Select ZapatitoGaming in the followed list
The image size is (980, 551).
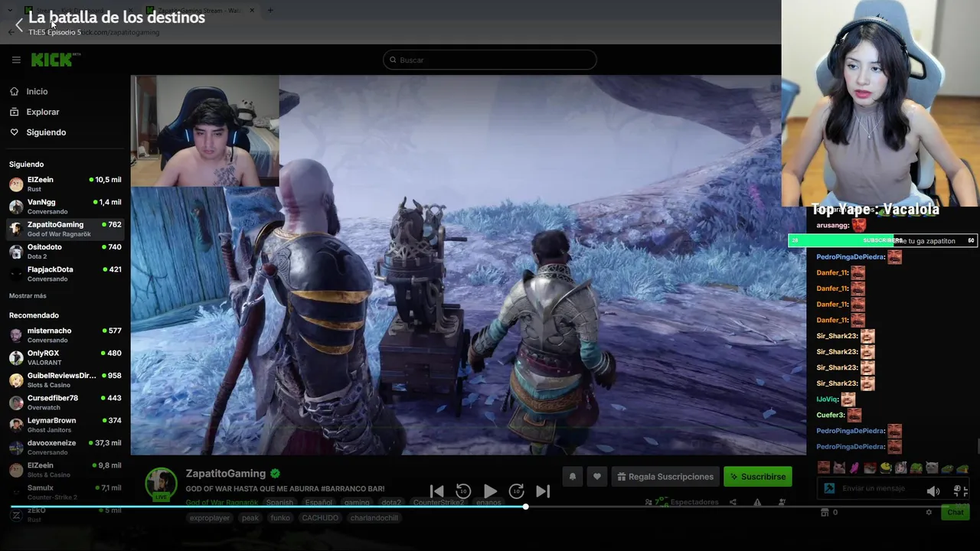pyautogui.click(x=65, y=229)
